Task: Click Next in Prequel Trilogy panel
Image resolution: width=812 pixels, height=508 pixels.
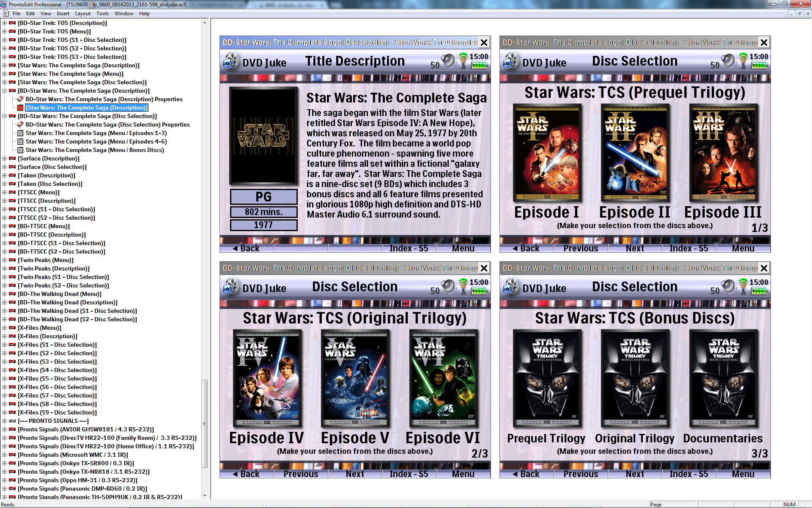Action: tap(635, 248)
